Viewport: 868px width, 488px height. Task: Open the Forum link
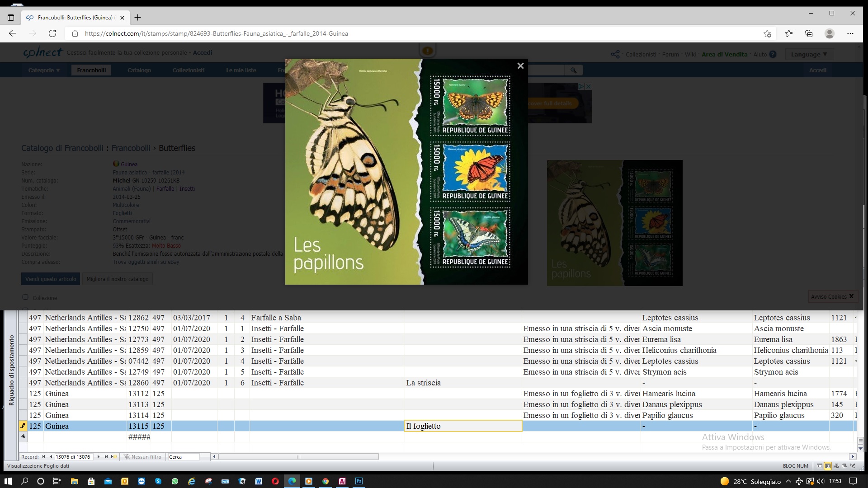pyautogui.click(x=670, y=54)
